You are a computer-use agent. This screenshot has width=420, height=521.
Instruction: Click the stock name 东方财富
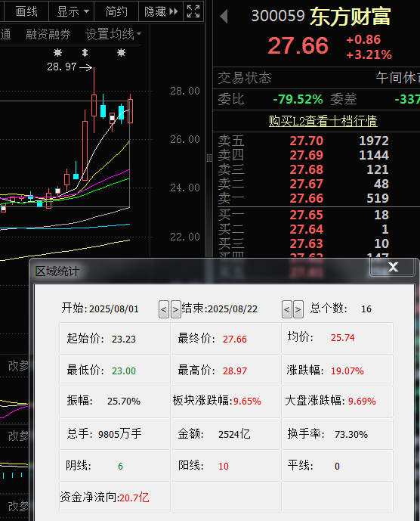351,17
